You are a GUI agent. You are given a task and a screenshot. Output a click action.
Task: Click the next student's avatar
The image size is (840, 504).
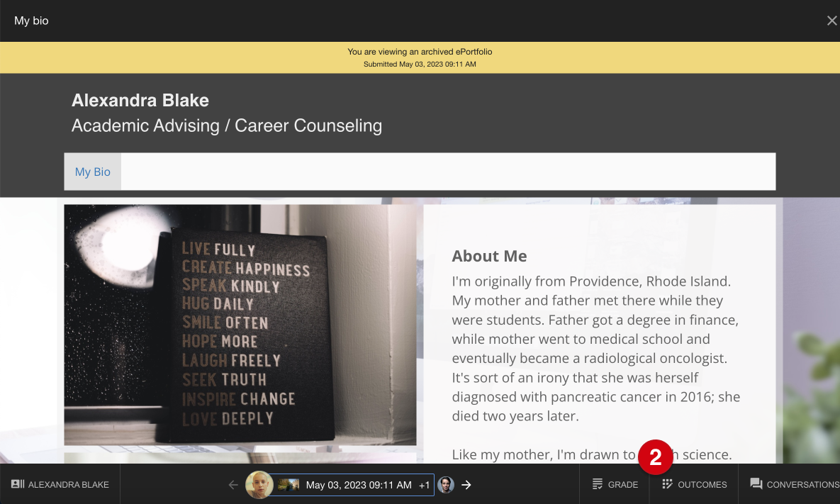[446, 485]
